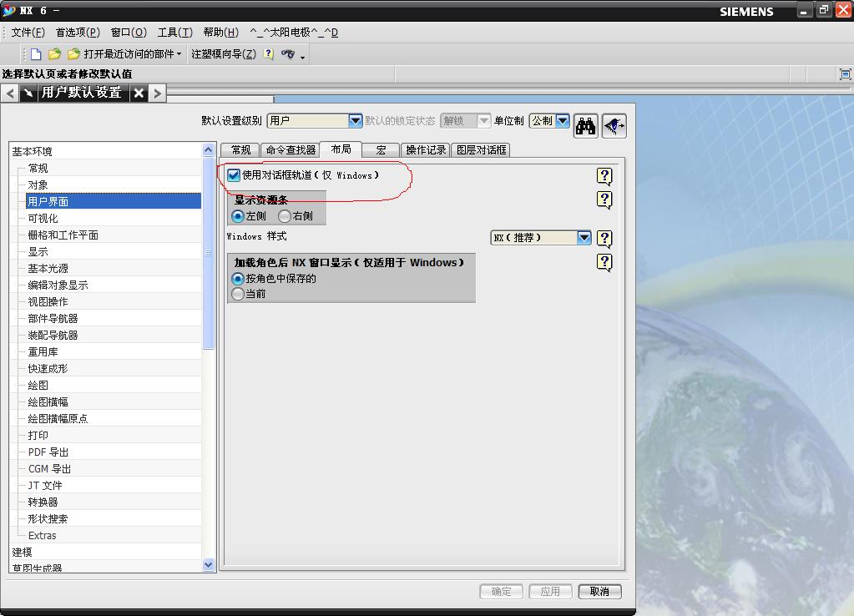Click the full-screen icon at right of status line
The width and height of the screenshot is (854, 616).
click(846, 74)
